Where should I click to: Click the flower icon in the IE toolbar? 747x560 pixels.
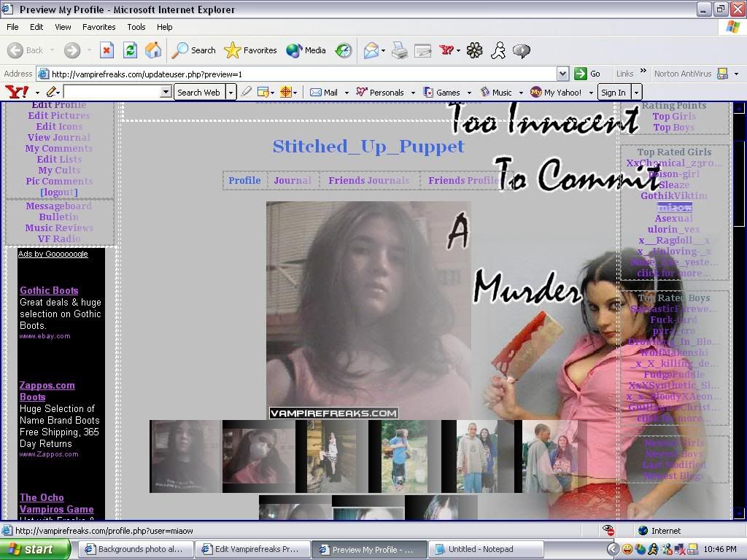coord(474,50)
